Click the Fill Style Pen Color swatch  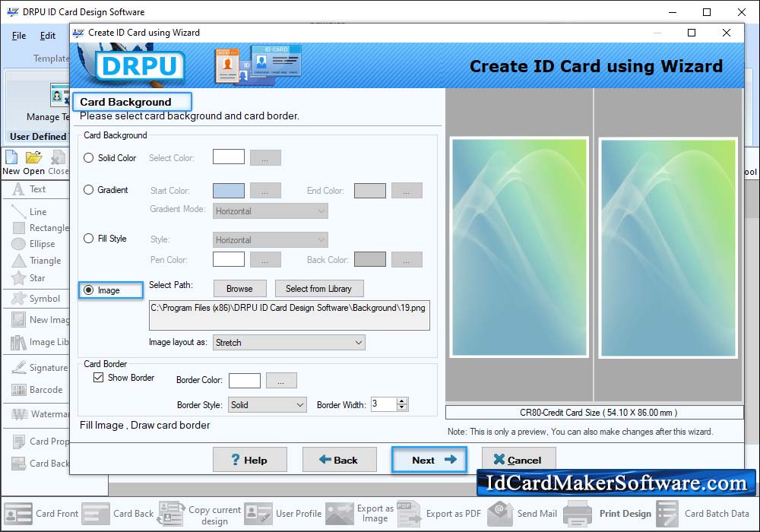point(228,259)
